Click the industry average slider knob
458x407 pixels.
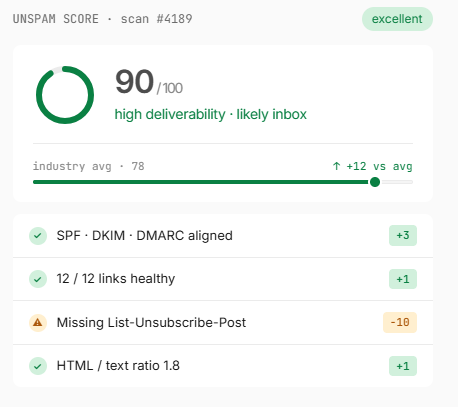(375, 182)
